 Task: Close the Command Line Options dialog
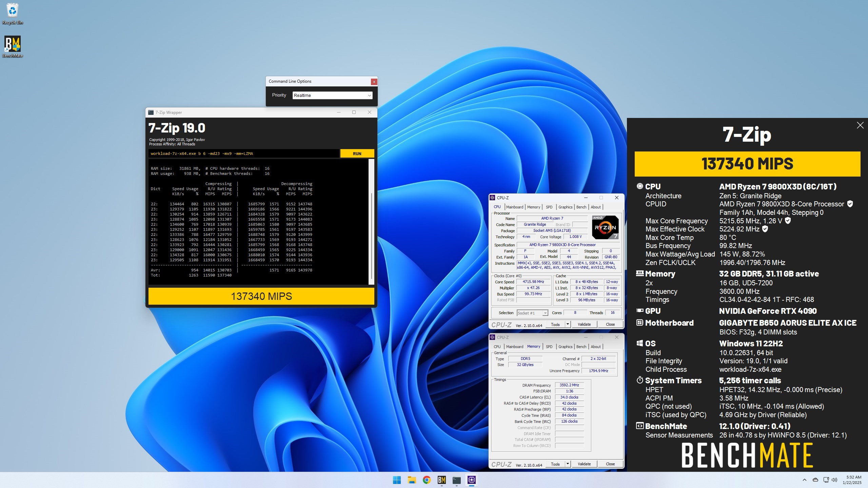[374, 82]
